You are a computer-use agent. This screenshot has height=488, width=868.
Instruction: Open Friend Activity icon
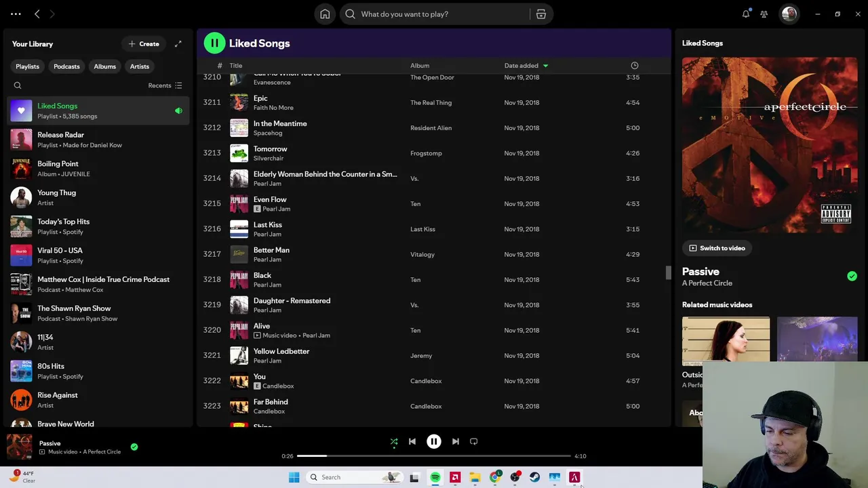tap(764, 14)
